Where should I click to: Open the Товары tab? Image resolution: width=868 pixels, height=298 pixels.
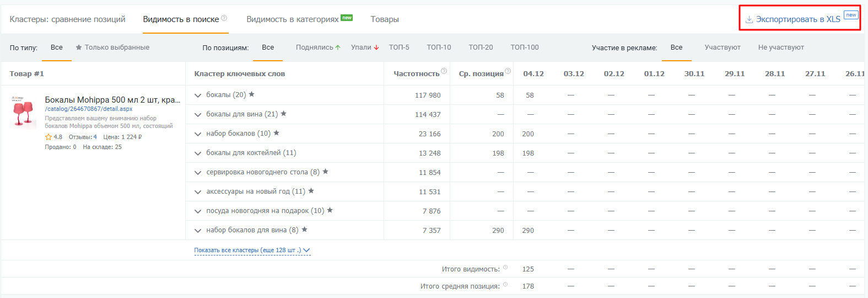click(x=385, y=19)
